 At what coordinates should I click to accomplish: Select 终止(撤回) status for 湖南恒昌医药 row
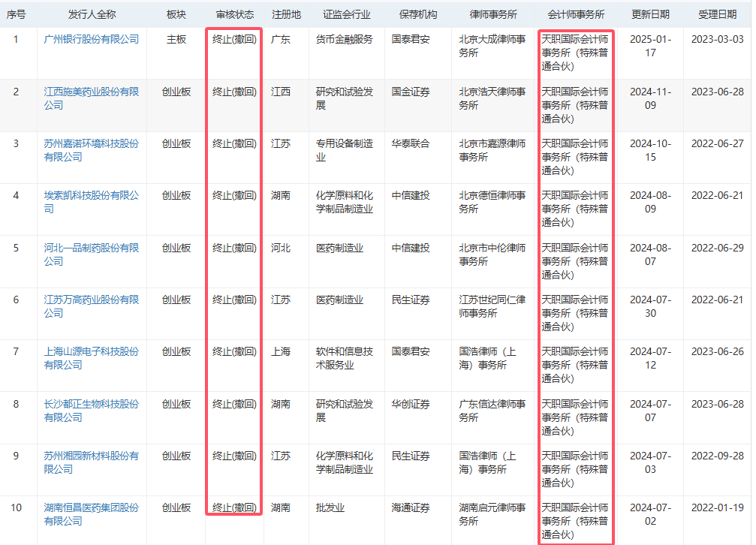[234, 507]
